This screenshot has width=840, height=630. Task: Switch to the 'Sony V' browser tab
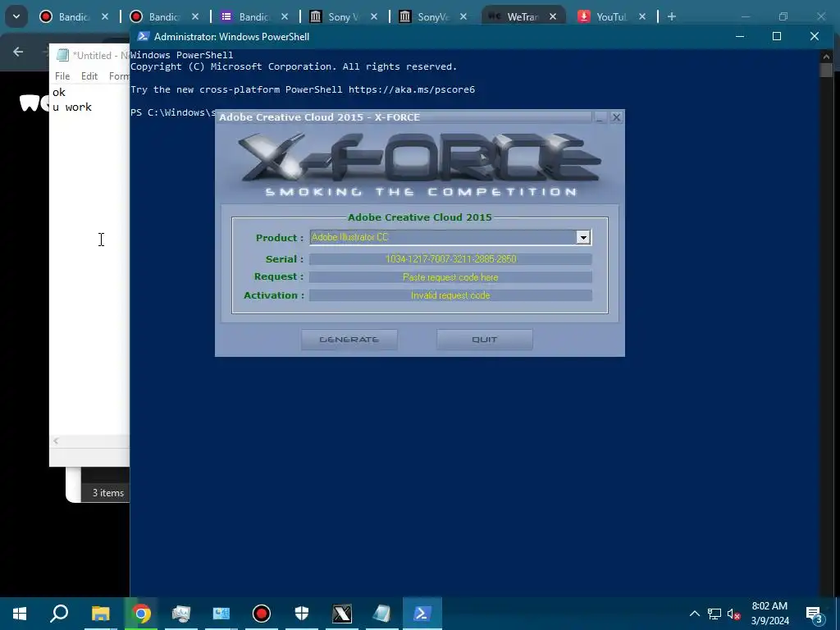342,16
